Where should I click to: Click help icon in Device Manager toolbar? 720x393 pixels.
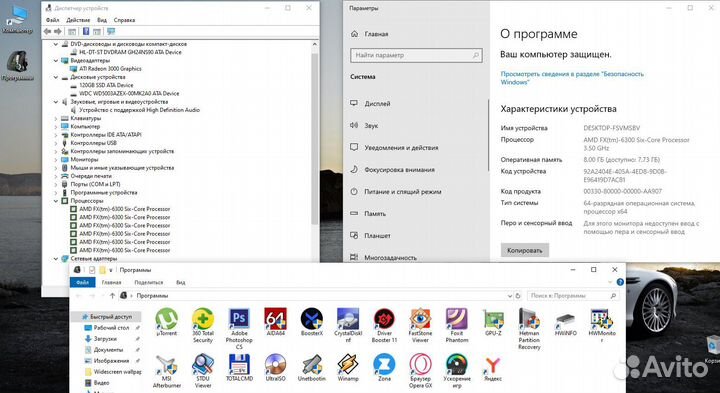point(86,31)
